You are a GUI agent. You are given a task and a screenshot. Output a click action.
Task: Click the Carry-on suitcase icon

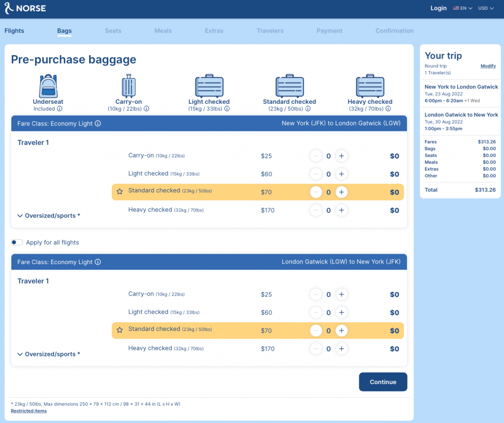pyautogui.click(x=128, y=86)
